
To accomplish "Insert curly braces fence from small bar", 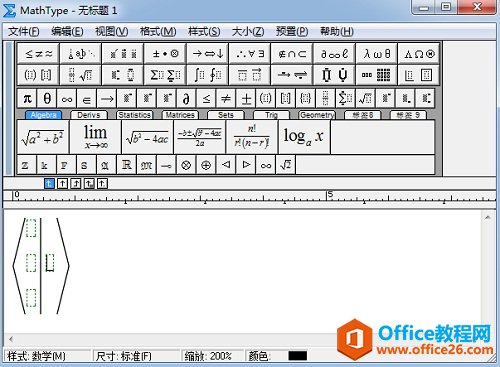I will coord(306,98).
